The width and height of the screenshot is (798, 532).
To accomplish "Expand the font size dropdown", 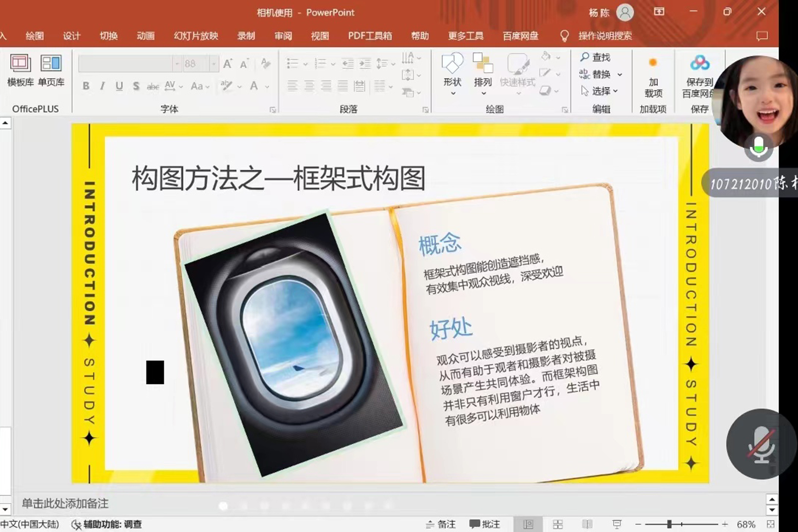I will pos(214,64).
